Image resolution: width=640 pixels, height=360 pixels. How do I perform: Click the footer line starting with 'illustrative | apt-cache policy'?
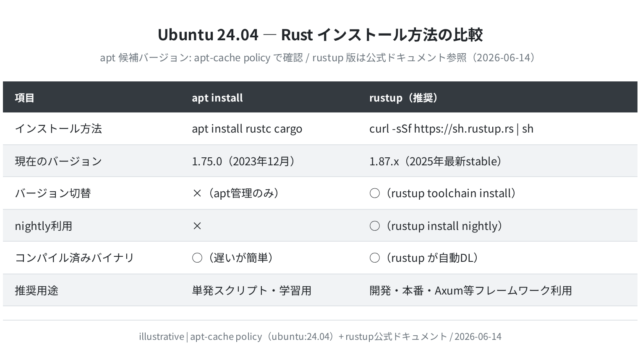(x=320, y=336)
